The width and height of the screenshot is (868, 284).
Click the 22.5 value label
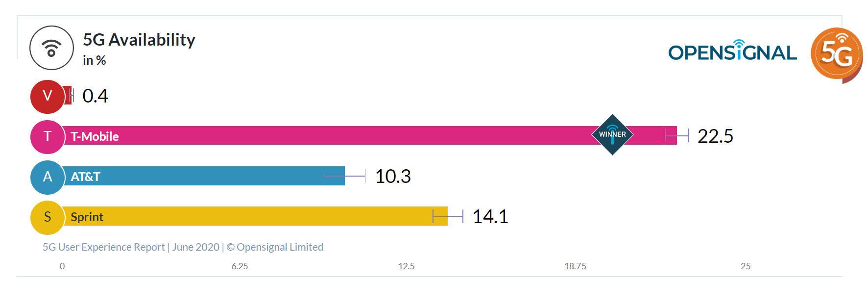tap(715, 136)
